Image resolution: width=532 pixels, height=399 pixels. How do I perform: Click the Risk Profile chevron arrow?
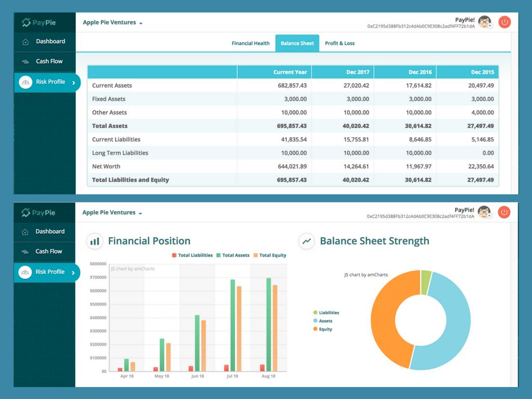pyautogui.click(x=74, y=82)
